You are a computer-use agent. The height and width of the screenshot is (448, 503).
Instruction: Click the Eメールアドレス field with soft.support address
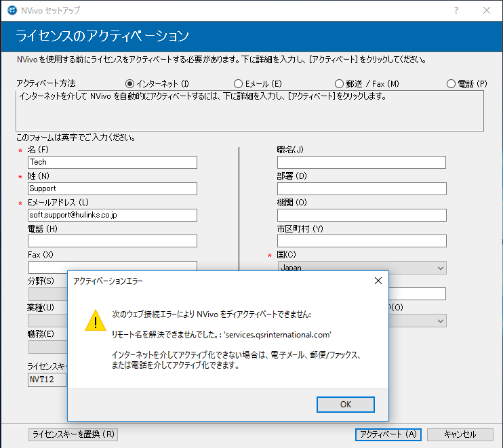[113, 215]
